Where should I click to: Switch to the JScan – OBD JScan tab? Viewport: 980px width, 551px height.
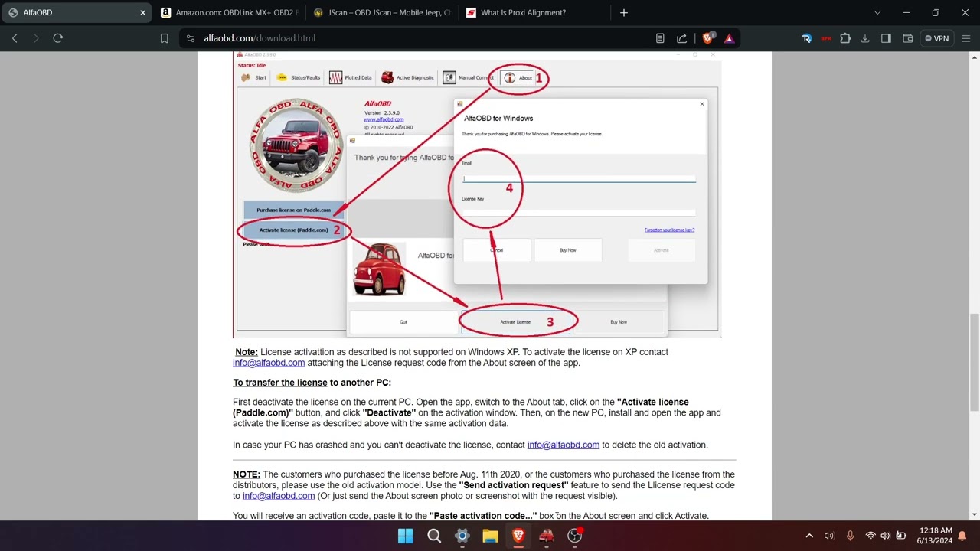coord(383,13)
